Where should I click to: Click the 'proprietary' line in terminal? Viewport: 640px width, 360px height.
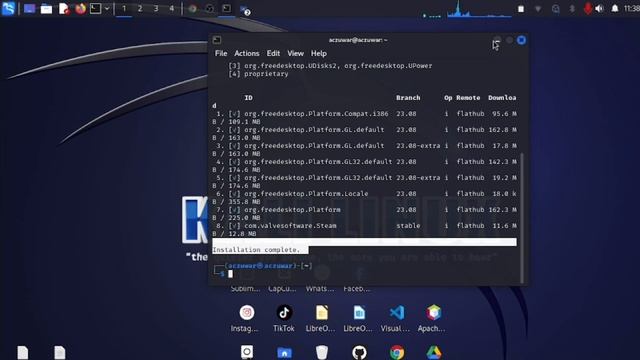click(x=266, y=74)
